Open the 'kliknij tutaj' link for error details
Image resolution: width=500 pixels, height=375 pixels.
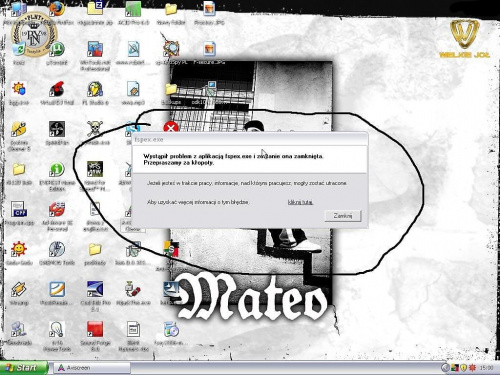pos(300,202)
